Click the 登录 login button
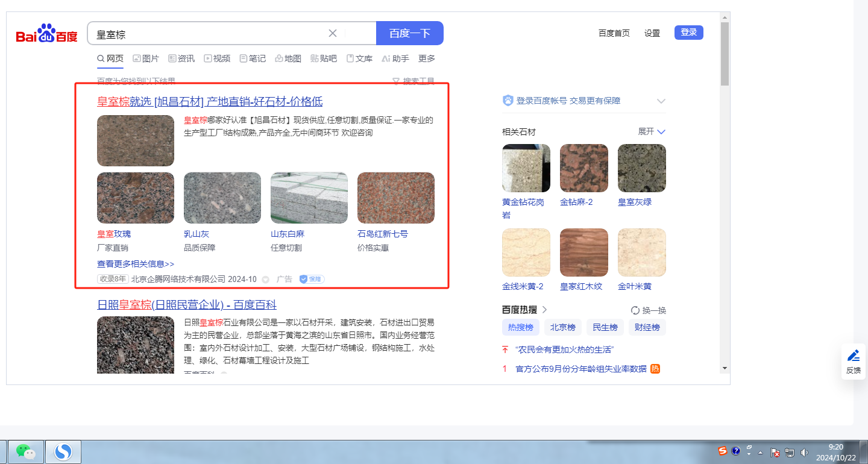The image size is (868, 464). [x=688, y=33]
